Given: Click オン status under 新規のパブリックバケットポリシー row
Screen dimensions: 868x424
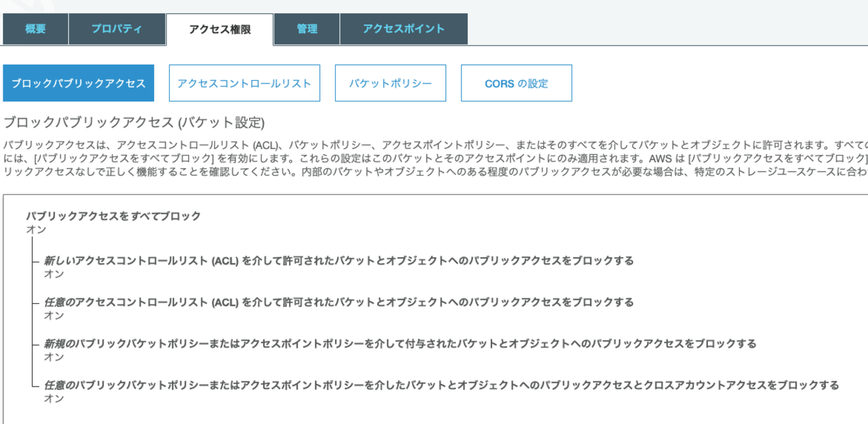Looking at the screenshot, I should tap(54, 357).
